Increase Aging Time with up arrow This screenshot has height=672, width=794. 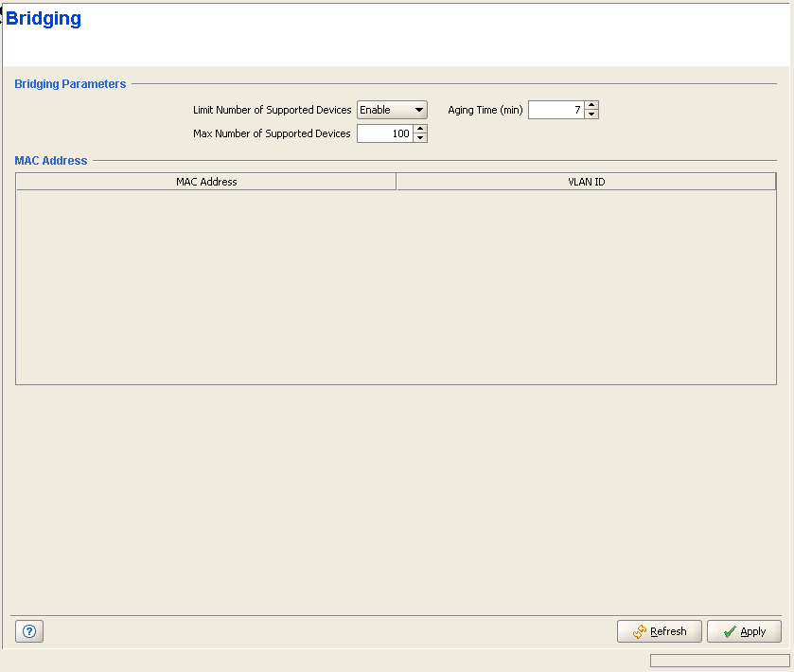click(x=591, y=105)
